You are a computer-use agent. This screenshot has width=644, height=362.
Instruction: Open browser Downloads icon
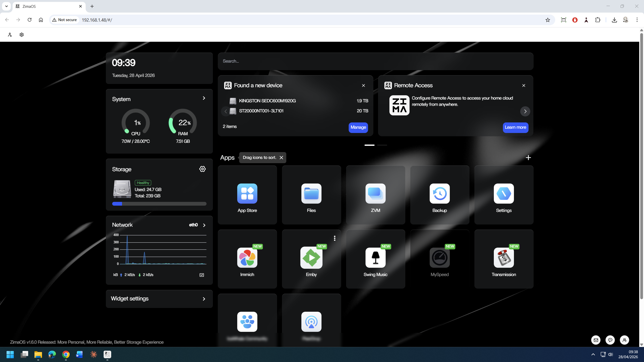614,20
